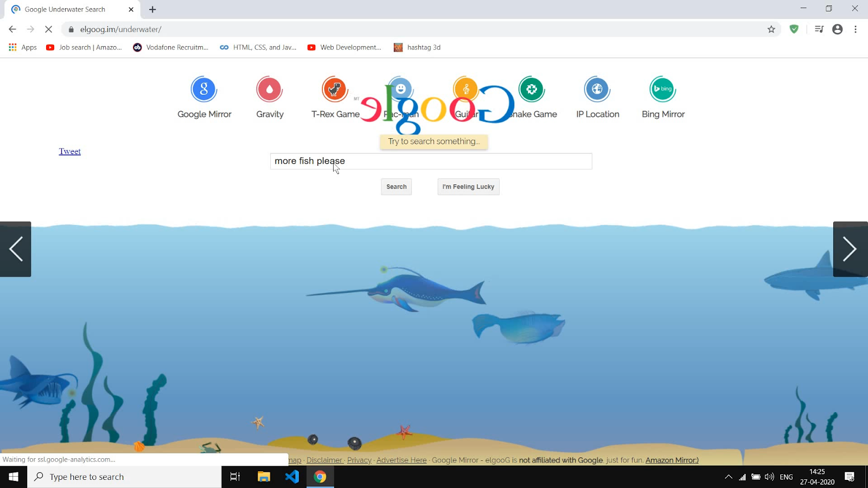Screen dimensions: 868x488
Task: Click the browser address bar URL
Action: pos(120,29)
